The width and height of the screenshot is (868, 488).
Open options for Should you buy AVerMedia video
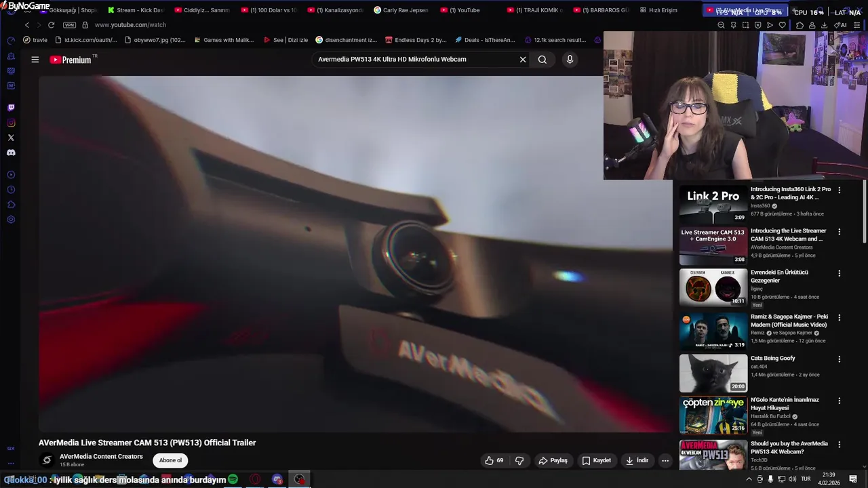point(839,445)
